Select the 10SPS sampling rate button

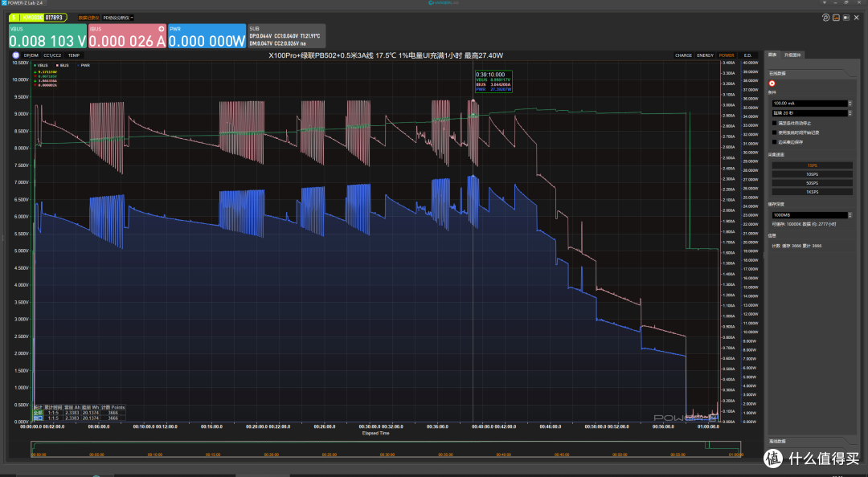(812, 174)
